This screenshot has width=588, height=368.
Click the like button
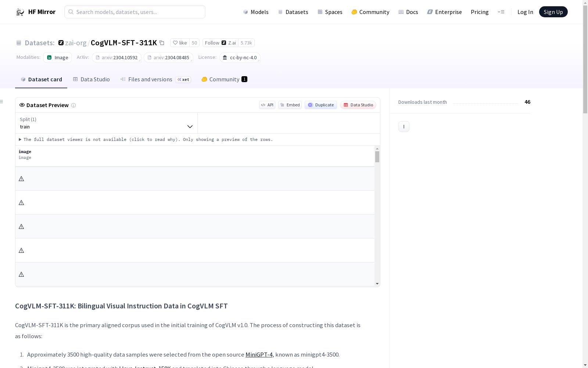[x=180, y=43]
